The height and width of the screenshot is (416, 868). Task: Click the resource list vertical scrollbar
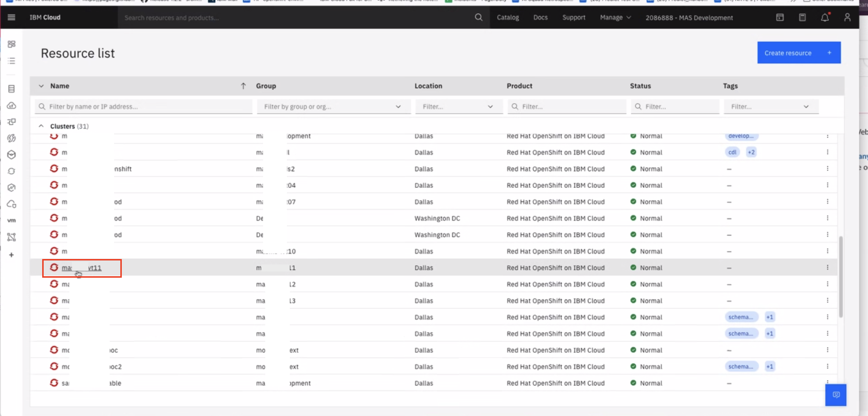840,277
